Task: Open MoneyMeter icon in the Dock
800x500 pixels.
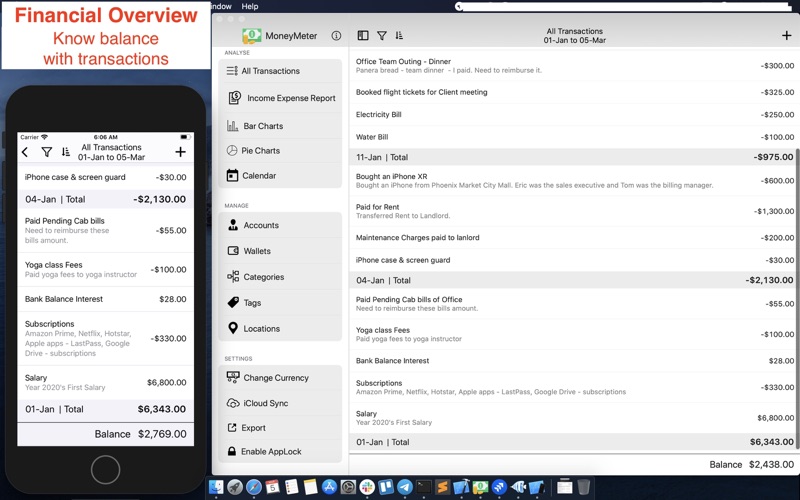Action: [x=480, y=487]
